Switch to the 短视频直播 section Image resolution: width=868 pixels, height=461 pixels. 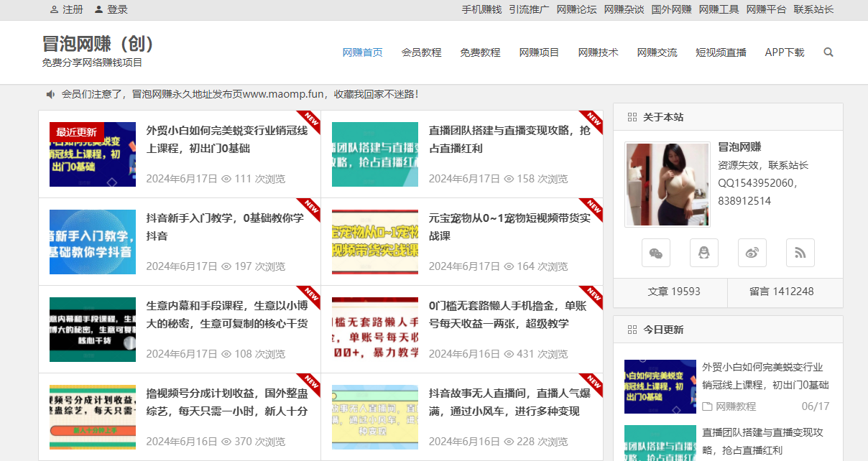721,52
